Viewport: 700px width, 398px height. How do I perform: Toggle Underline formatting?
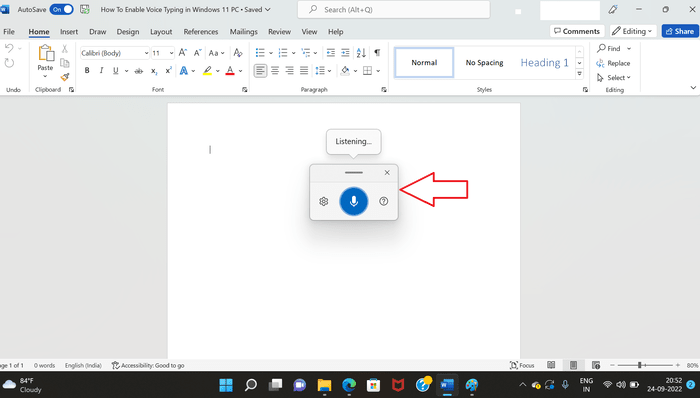tap(116, 70)
